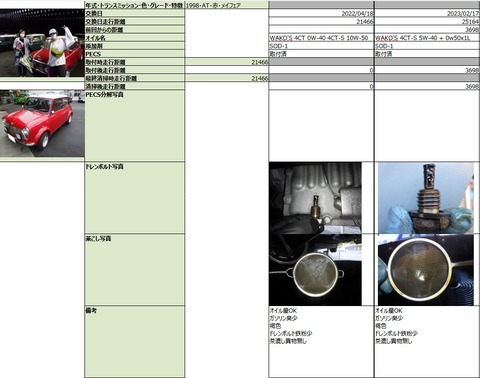This screenshot has height=378, width=480.
Task: Click the オイル名 row label
Action: coord(134,38)
